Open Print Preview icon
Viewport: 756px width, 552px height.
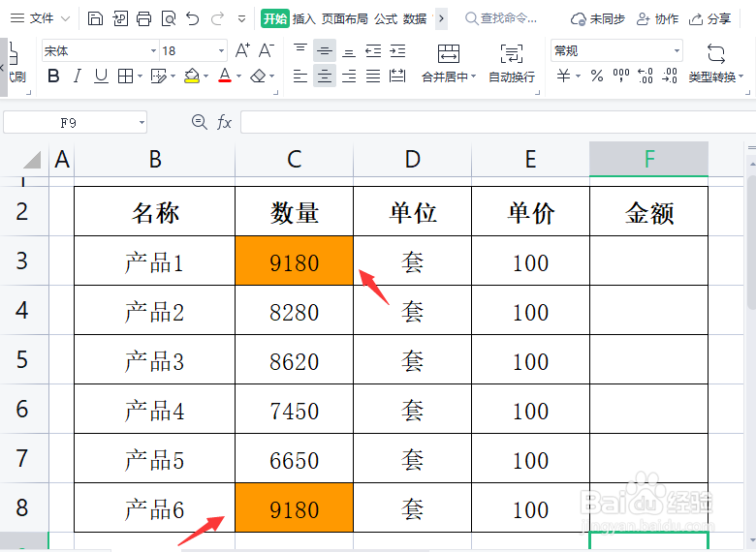point(169,18)
